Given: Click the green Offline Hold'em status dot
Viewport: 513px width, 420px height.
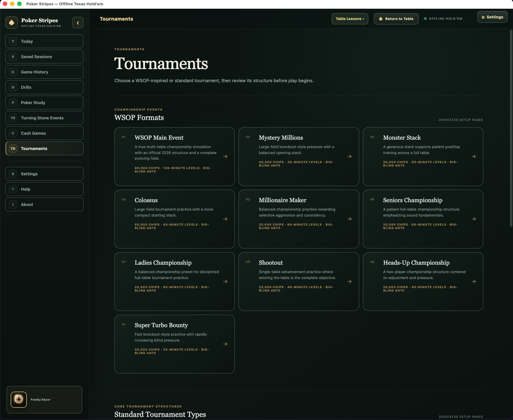Looking at the screenshot, I should pos(425,19).
